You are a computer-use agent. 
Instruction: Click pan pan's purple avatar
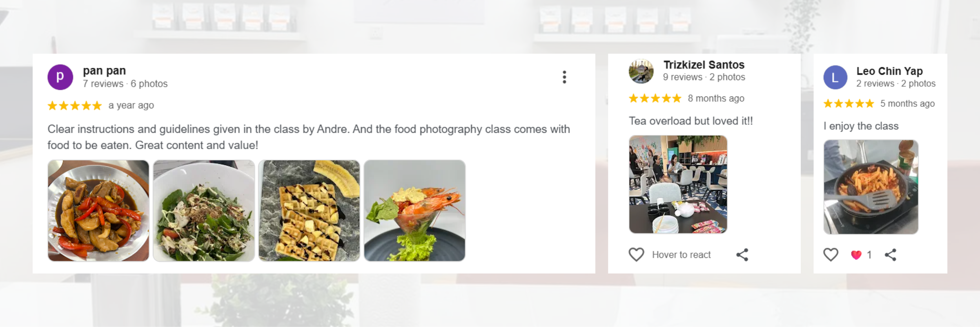[x=60, y=77]
